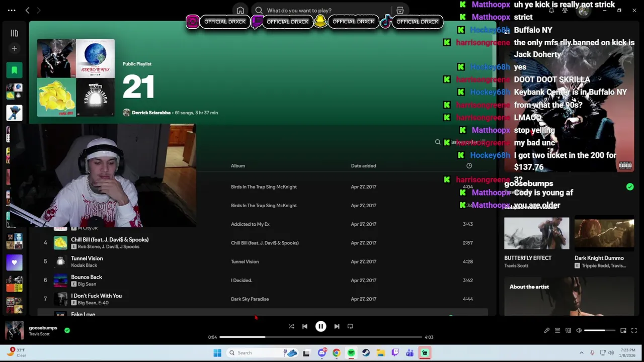
Task: Seek along the song progress bar
Action: (320, 337)
